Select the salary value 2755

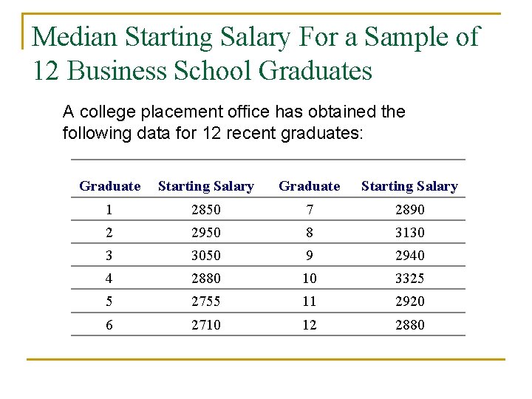205,301
